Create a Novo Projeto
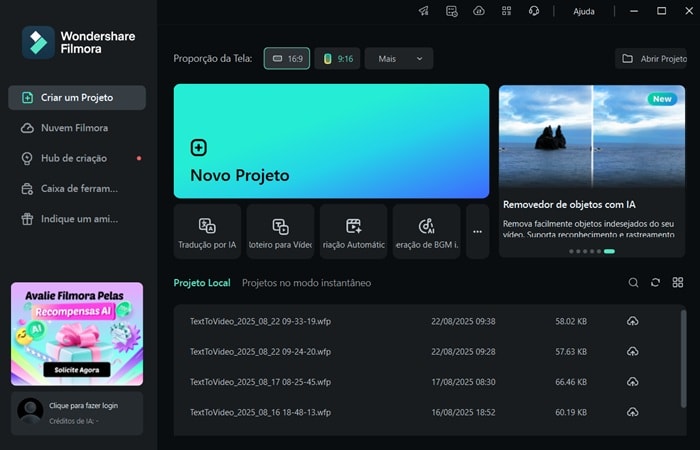 tap(331, 141)
